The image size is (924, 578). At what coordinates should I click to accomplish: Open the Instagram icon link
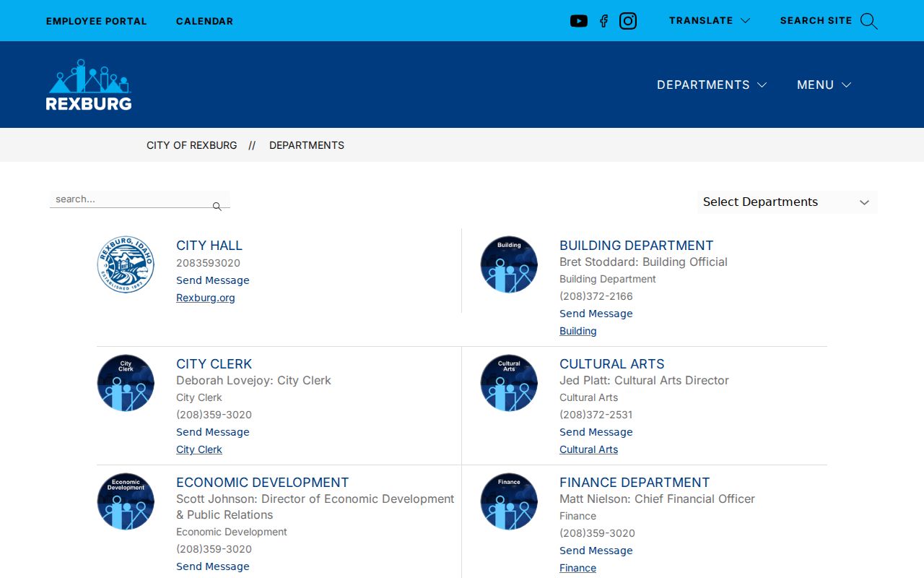click(x=628, y=21)
